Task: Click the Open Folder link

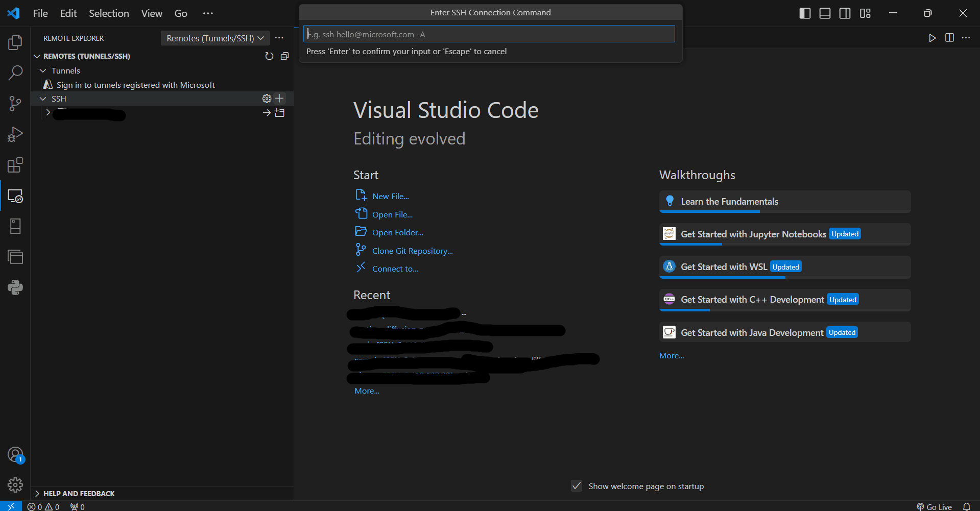Action: coord(397,232)
